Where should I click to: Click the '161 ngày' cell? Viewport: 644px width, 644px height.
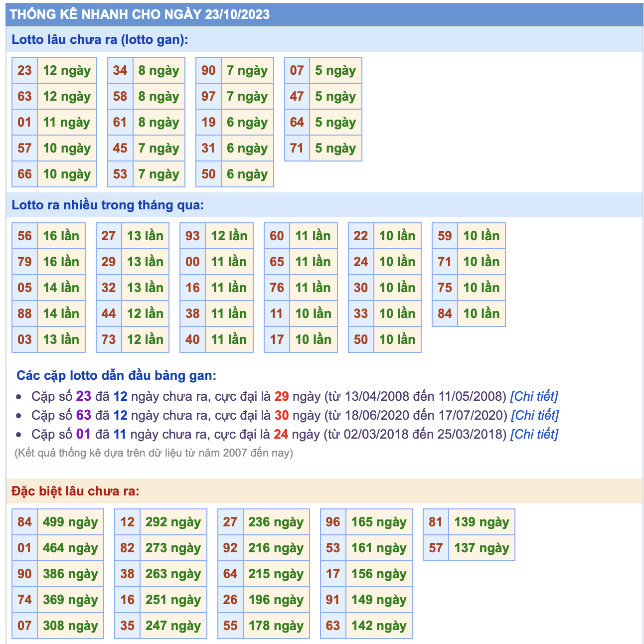point(379,548)
